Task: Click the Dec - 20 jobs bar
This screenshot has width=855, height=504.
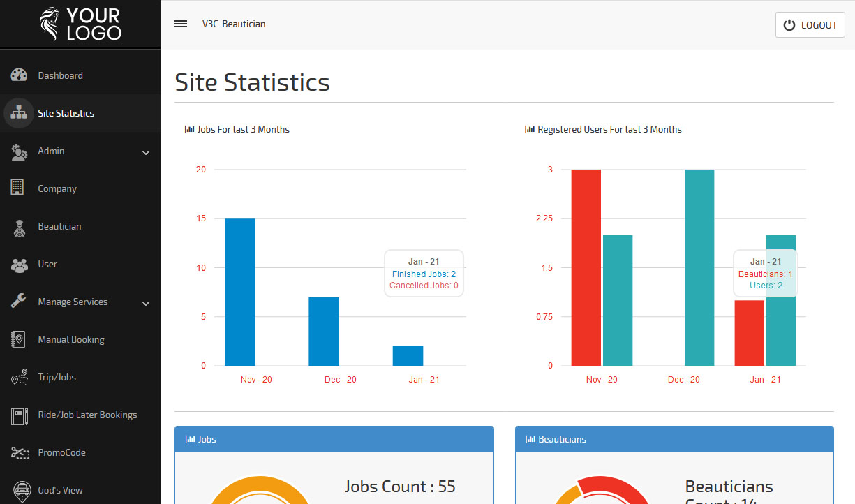Action: [x=324, y=331]
